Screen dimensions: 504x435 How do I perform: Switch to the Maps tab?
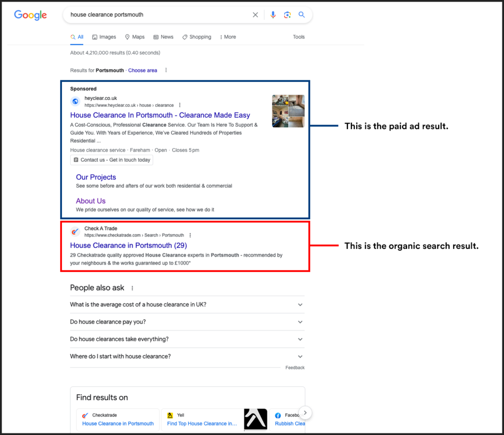(134, 37)
